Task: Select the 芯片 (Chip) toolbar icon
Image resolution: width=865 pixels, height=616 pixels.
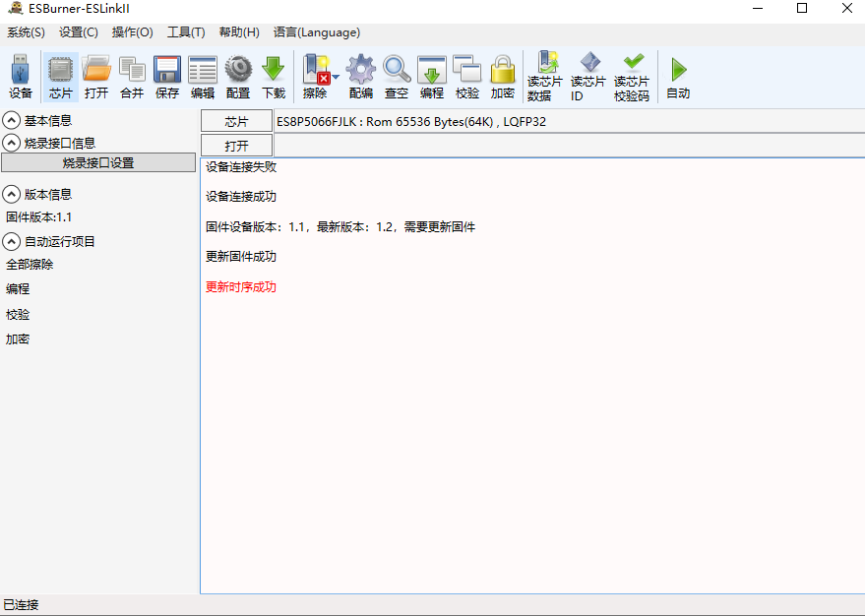Action: tap(61, 77)
